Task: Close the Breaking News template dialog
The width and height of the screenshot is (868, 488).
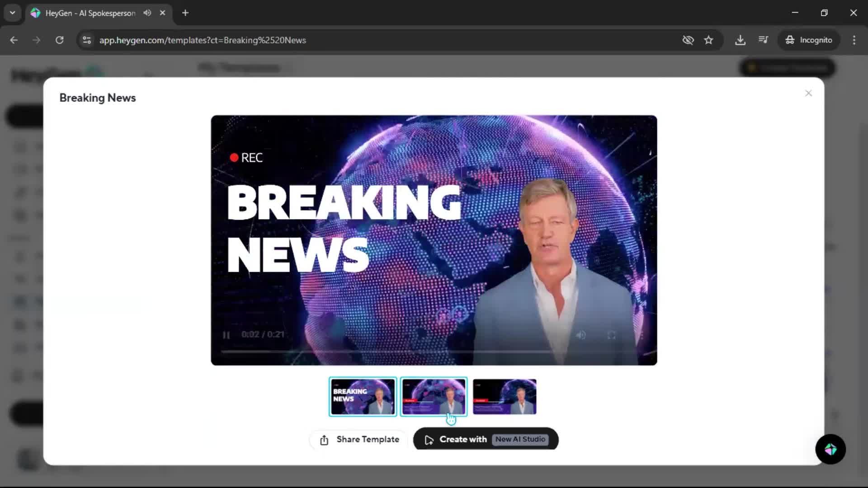Action: (808, 93)
